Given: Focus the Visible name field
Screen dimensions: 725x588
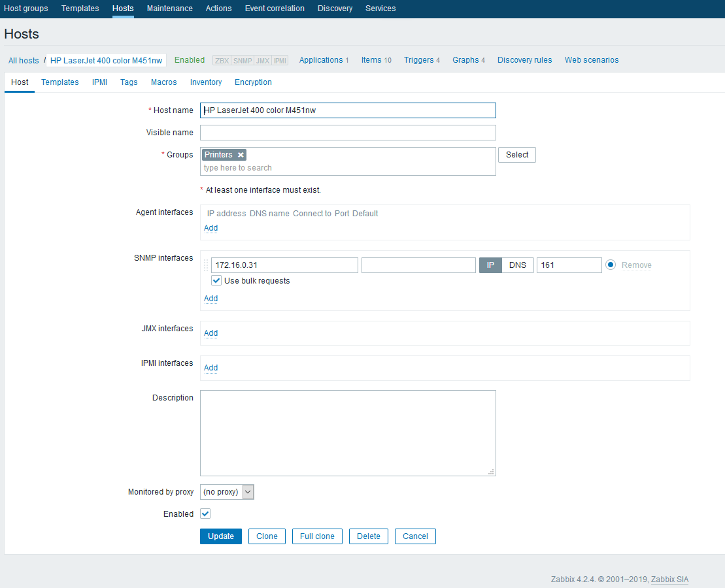Looking at the screenshot, I should 348,133.
